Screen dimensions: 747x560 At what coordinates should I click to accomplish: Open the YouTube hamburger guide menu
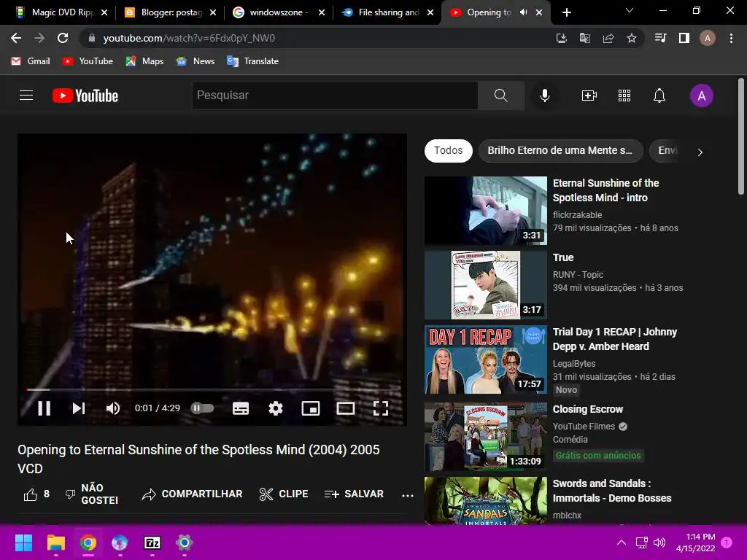tap(26, 96)
